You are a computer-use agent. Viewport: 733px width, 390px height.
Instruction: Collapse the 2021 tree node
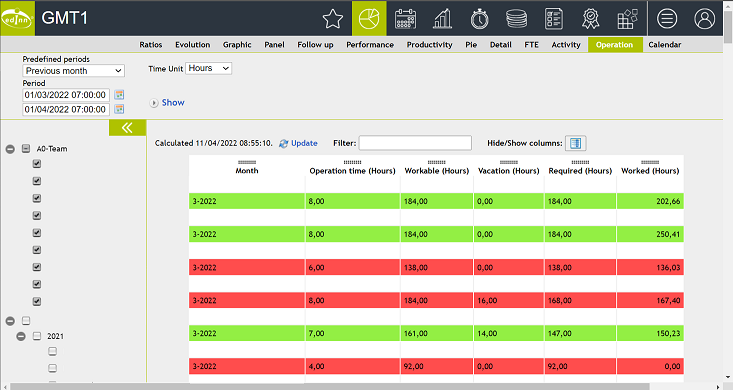pyautogui.click(x=21, y=336)
